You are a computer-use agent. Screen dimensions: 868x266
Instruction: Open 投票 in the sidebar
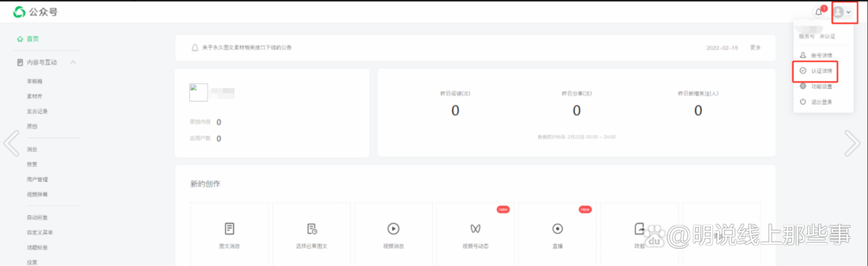[x=31, y=262]
